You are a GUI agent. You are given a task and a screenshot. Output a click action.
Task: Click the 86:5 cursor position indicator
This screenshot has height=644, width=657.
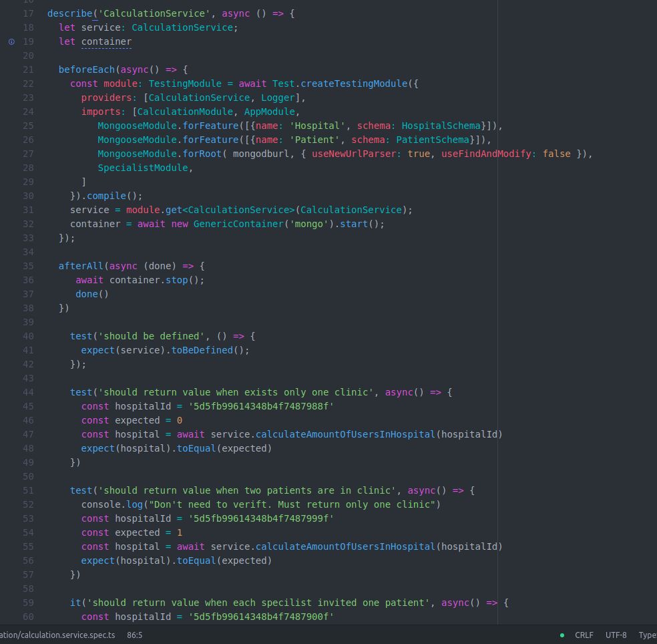[x=134, y=635]
